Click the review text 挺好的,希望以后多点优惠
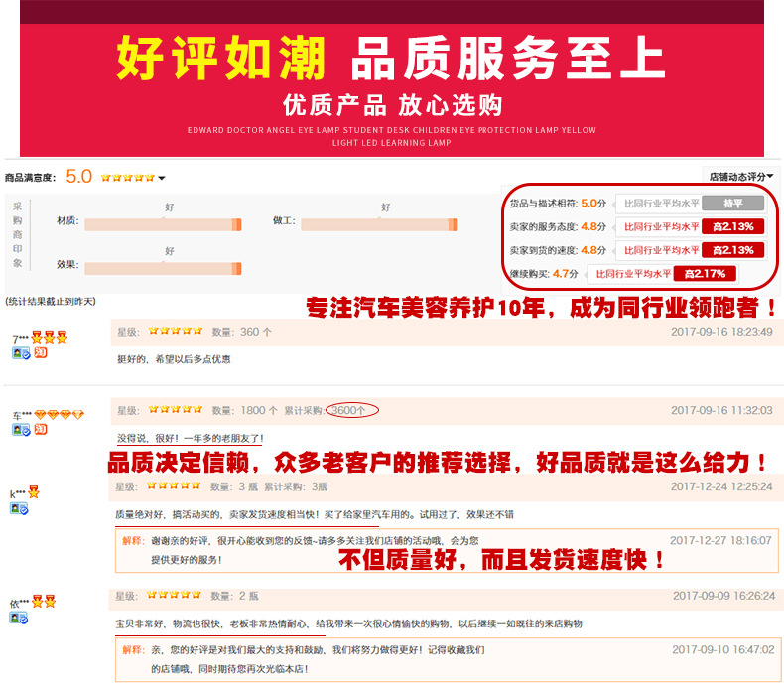 pyautogui.click(x=174, y=359)
